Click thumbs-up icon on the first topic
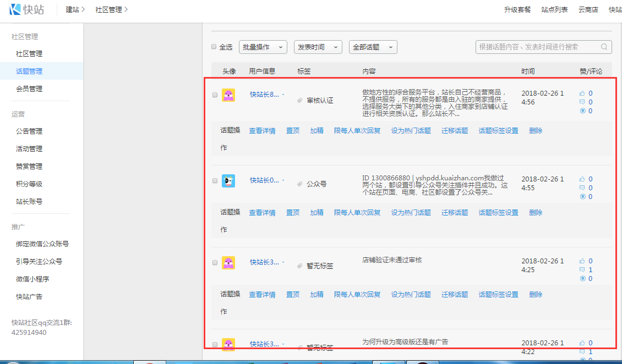 pyautogui.click(x=582, y=93)
